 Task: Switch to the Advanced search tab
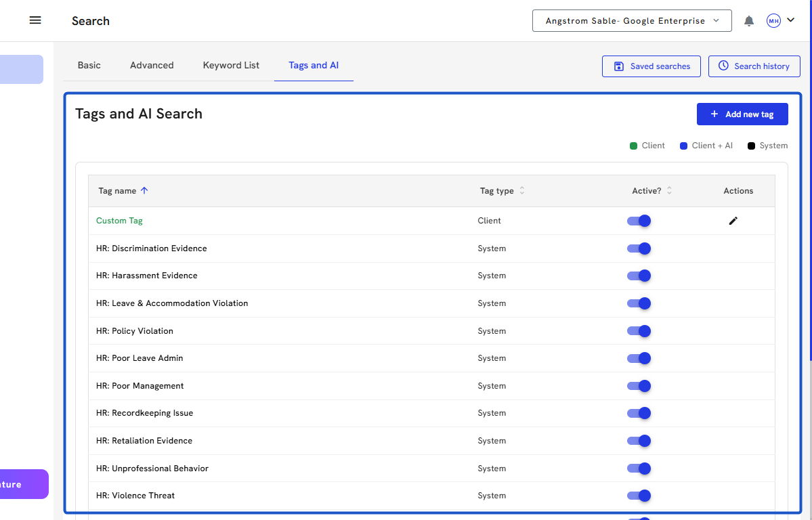[152, 66]
